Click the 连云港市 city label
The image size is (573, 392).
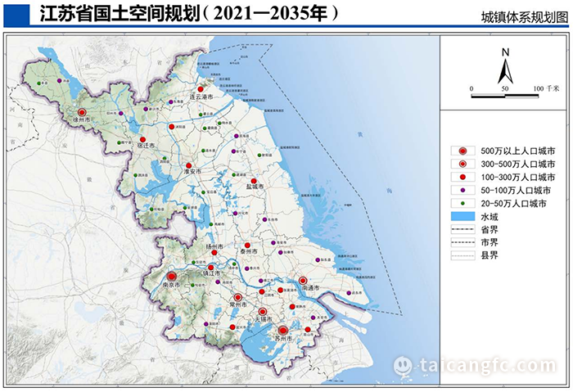201,97
